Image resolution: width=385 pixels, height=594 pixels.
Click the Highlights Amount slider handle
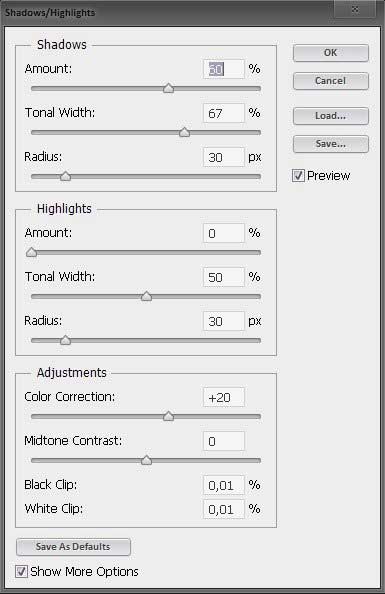(x=31, y=252)
